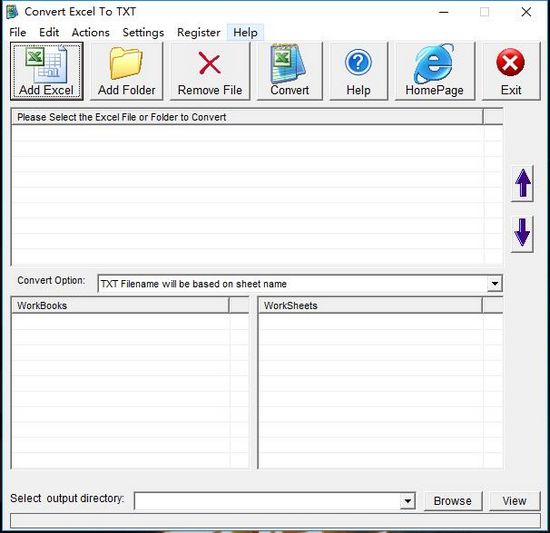
Task: Click the WorkBooks column header
Action: pyautogui.click(x=120, y=305)
